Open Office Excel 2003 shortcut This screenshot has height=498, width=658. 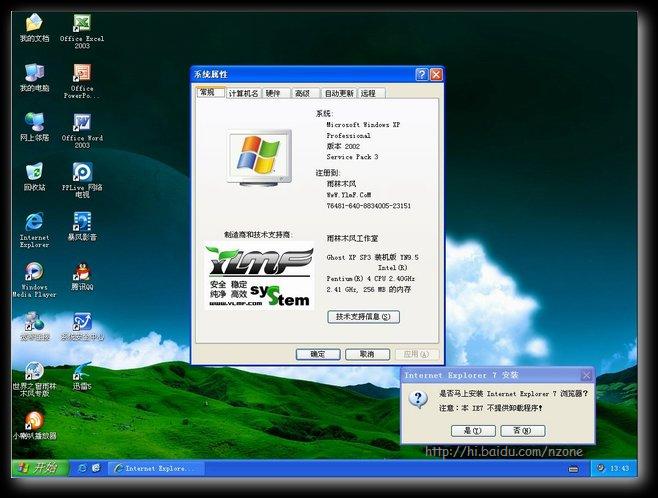pyautogui.click(x=82, y=31)
